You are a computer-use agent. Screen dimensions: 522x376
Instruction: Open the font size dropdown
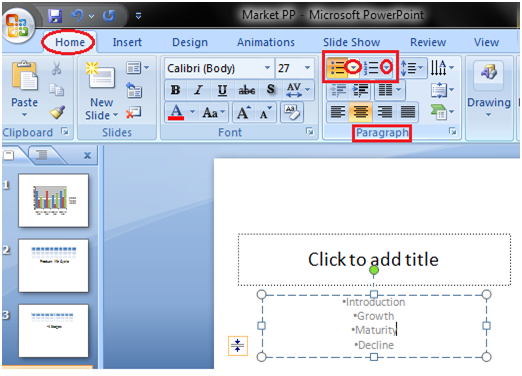(307, 68)
